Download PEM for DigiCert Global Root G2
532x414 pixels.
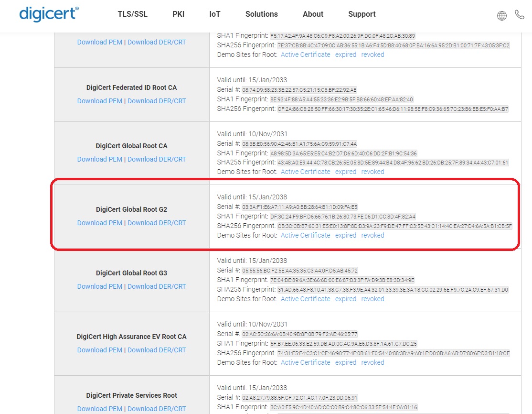(100, 223)
